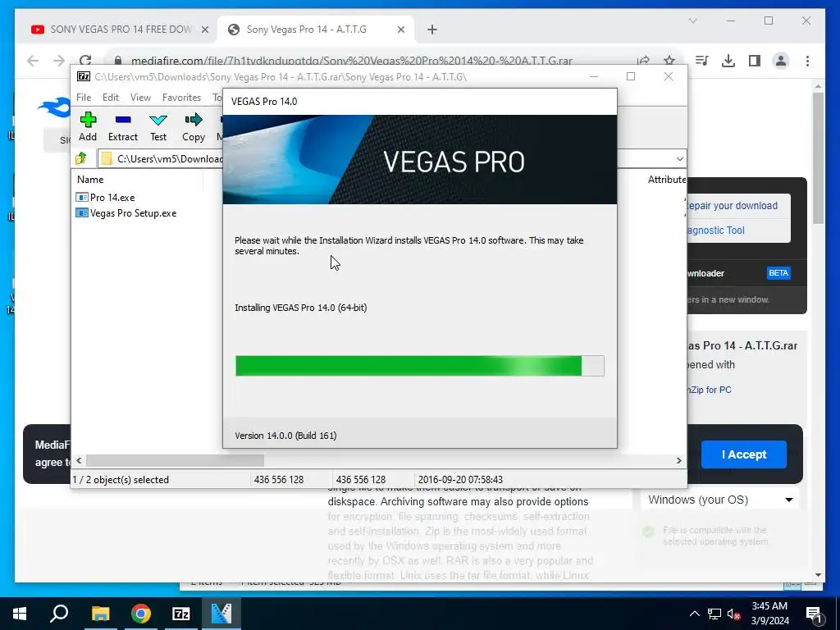The height and width of the screenshot is (630, 840).
Task: Bookmark this page with the star icon
Action: click(669, 61)
